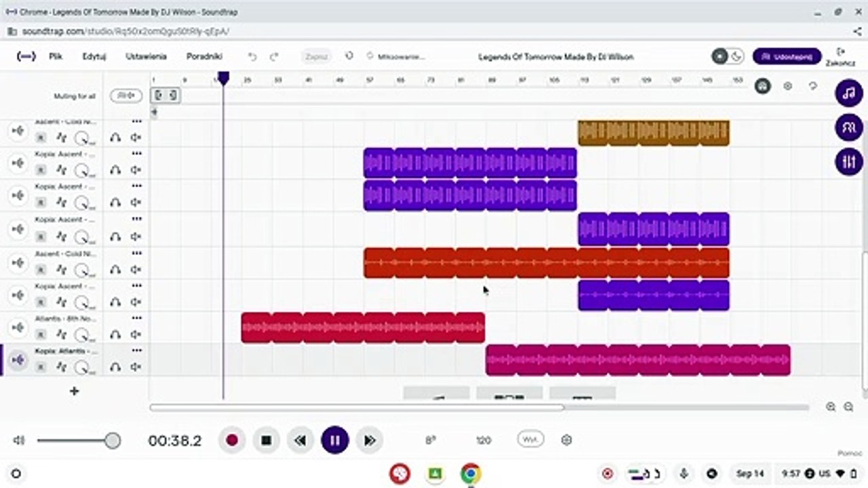Zoom in on the timeline

(x=831, y=407)
